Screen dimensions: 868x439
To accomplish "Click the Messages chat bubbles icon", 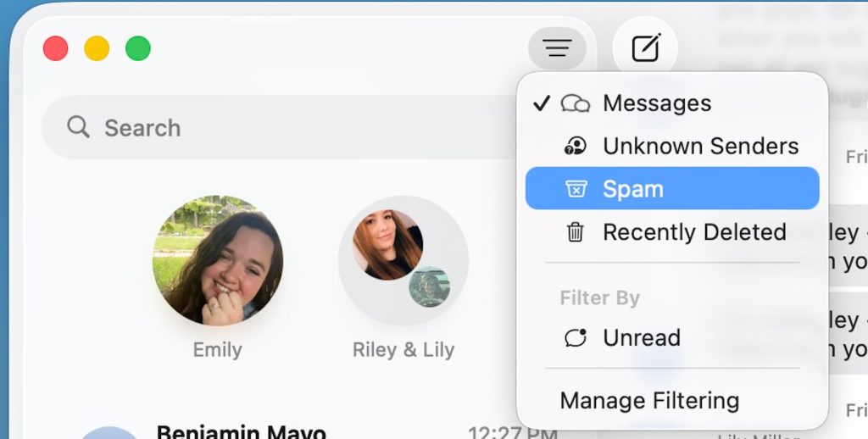I will pos(576,103).
